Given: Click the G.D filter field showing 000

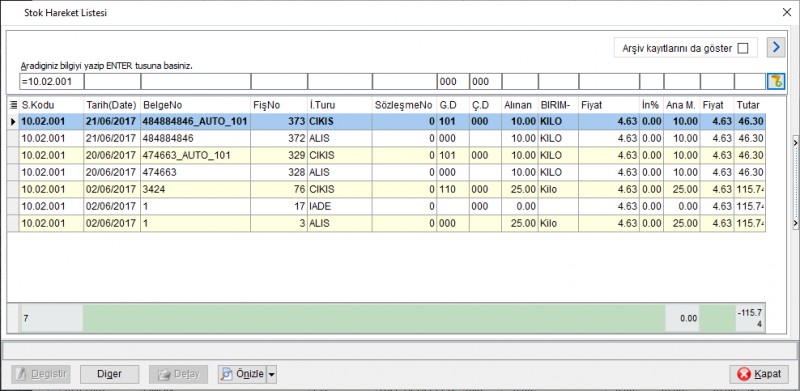Looking at the screenshot, I should point(453,82).
